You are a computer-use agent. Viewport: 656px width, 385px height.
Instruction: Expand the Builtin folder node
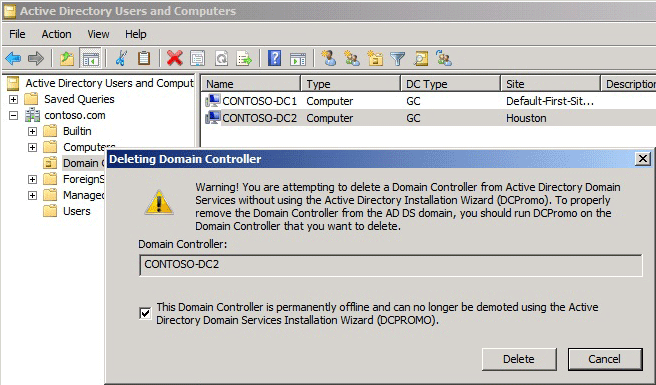[32, 131]
